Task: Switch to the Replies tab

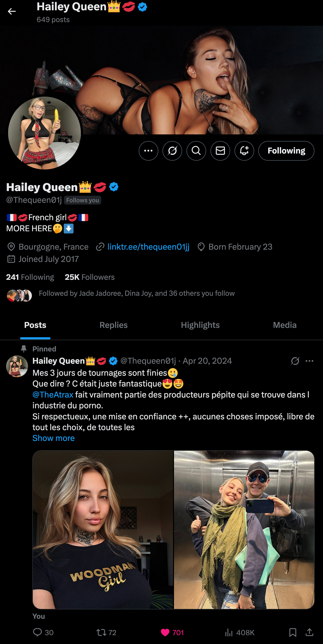Action: (x=113, y=325)
